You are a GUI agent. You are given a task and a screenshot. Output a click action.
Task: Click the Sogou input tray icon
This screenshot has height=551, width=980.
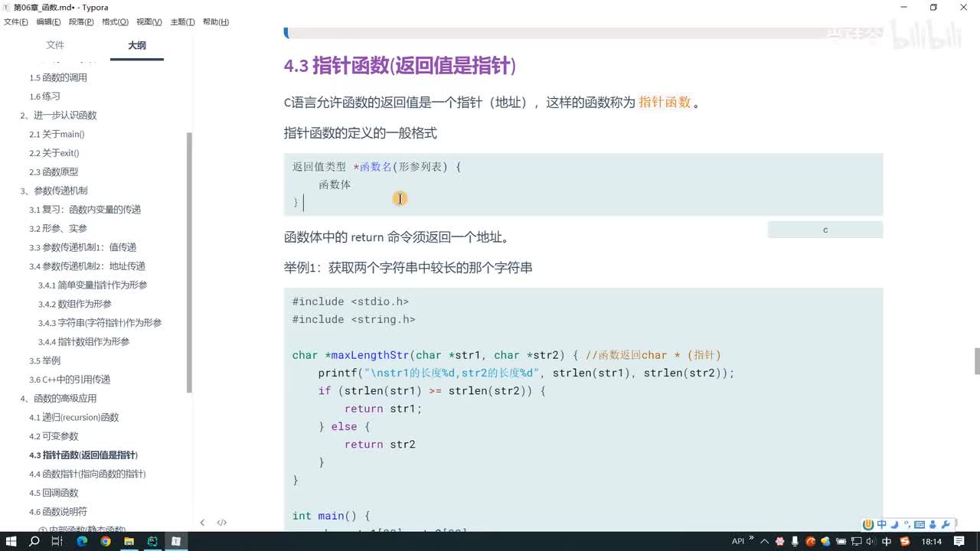(906, 541)
